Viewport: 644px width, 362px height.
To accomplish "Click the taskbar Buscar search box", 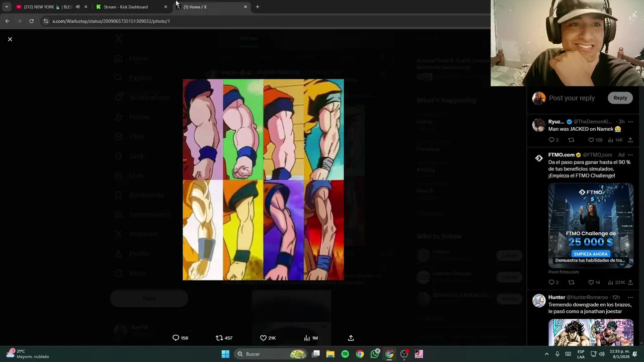I will (272, 354).
